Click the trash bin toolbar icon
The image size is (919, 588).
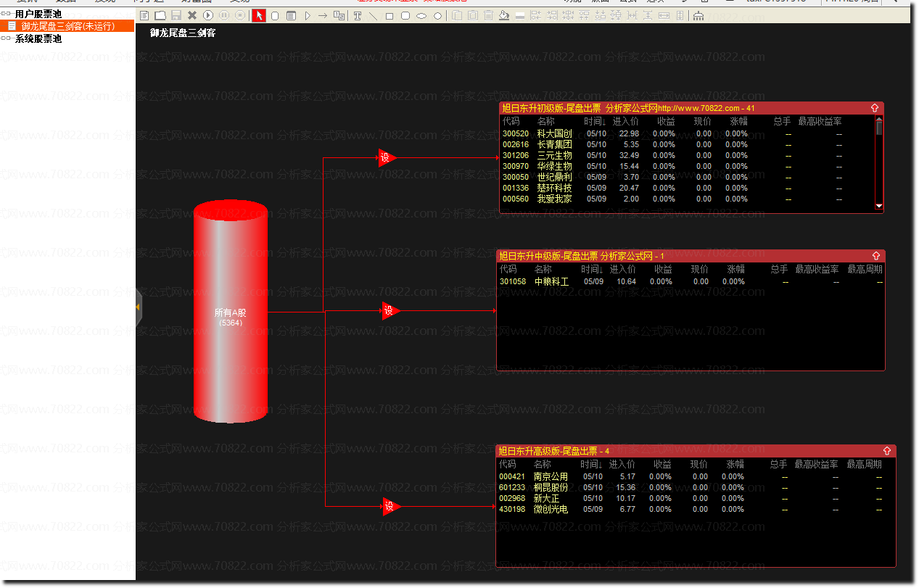pyautogui.click(x=488, y=15)
